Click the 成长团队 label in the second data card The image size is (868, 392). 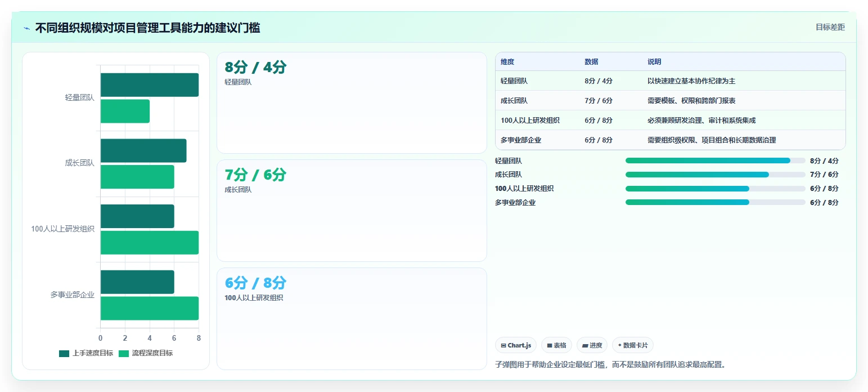pos(238,190)
